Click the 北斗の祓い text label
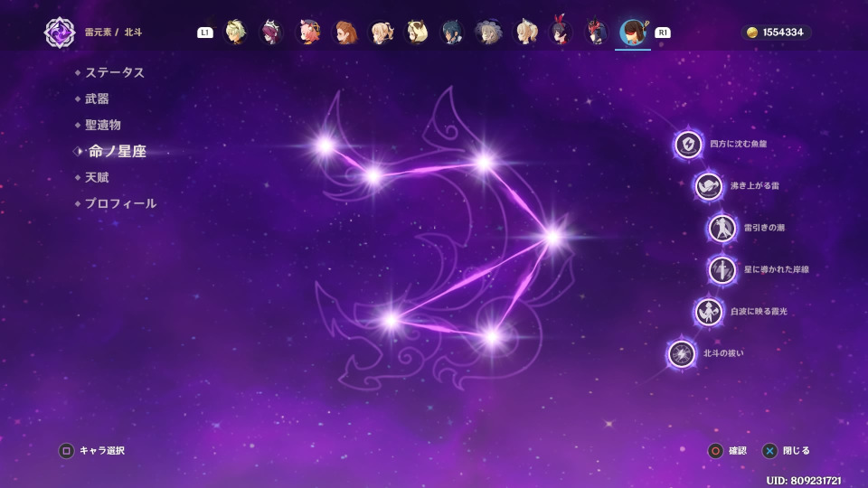Screen dimensions: 868x488 point(723,353)
